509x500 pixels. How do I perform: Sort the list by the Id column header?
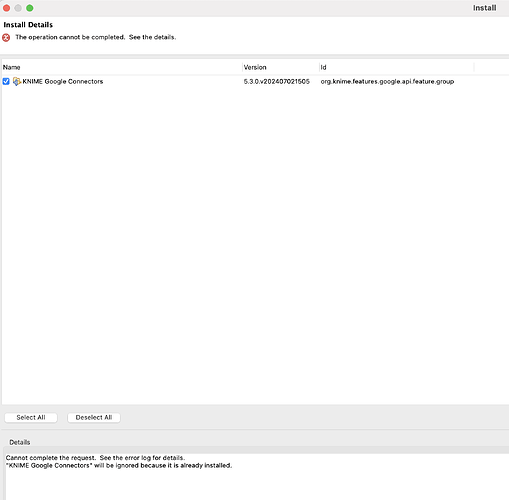point(396,67)
